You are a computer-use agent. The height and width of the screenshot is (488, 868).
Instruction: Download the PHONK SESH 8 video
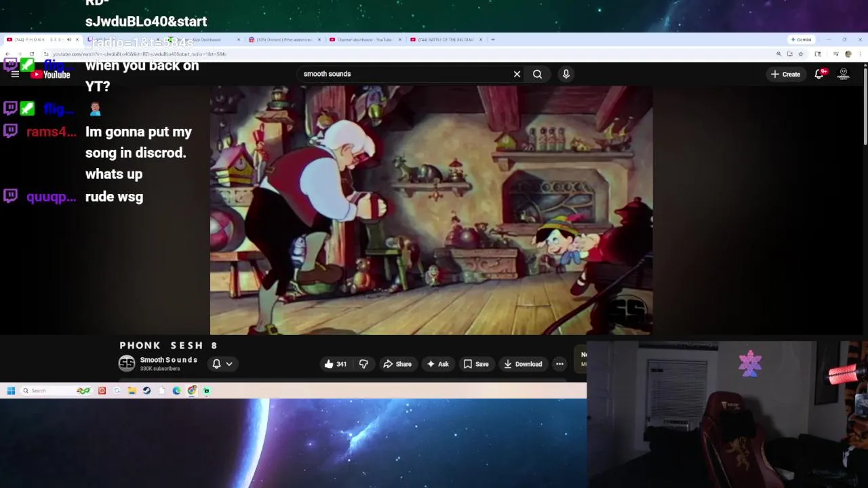pyautogui.click(x=523, y=364)
